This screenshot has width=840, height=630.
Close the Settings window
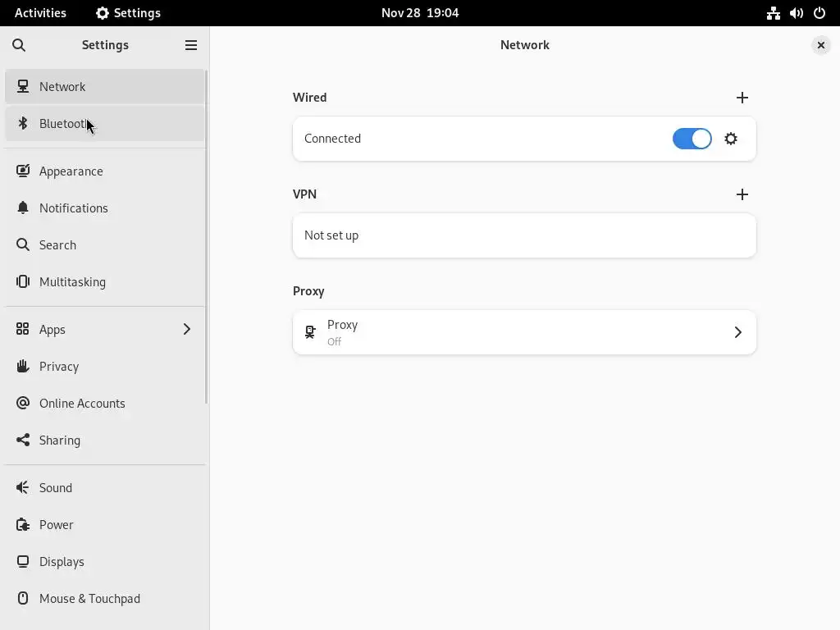pos(820,45)
